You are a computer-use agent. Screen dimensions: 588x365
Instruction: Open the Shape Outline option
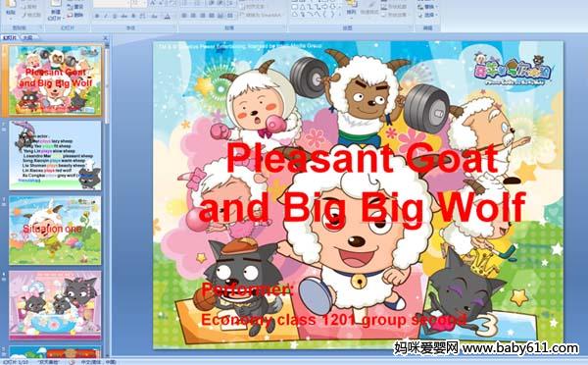tap(394, 7)
